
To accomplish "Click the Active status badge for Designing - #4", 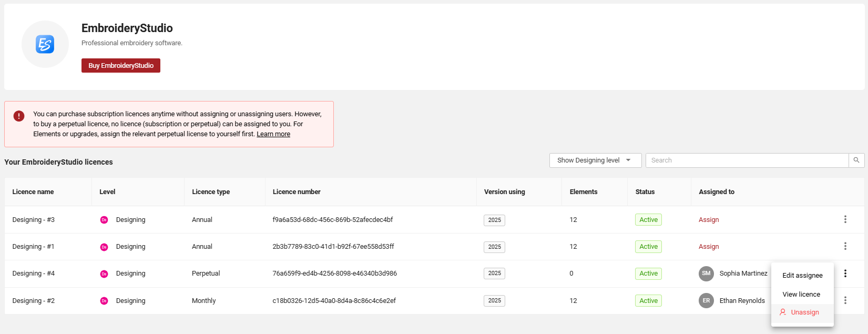I will 648,274.
